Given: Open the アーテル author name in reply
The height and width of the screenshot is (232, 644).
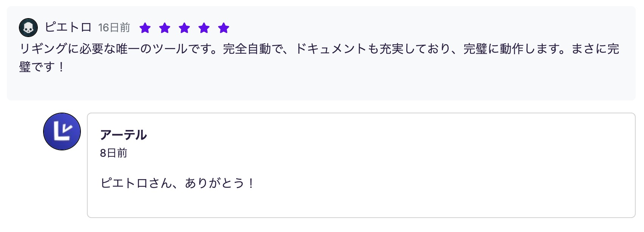Looking at the screenshot, I should tap(123, 135).
